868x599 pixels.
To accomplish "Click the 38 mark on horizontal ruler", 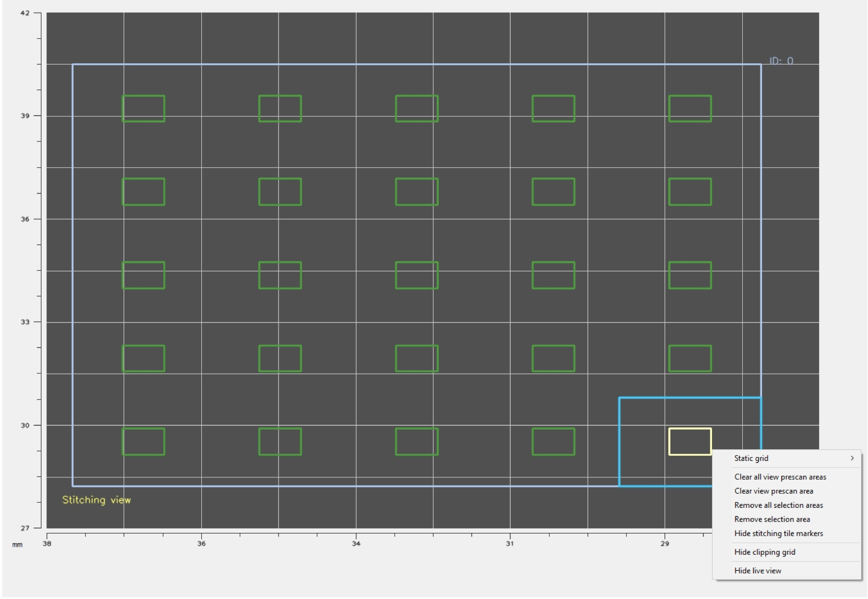I will point(47,543).
